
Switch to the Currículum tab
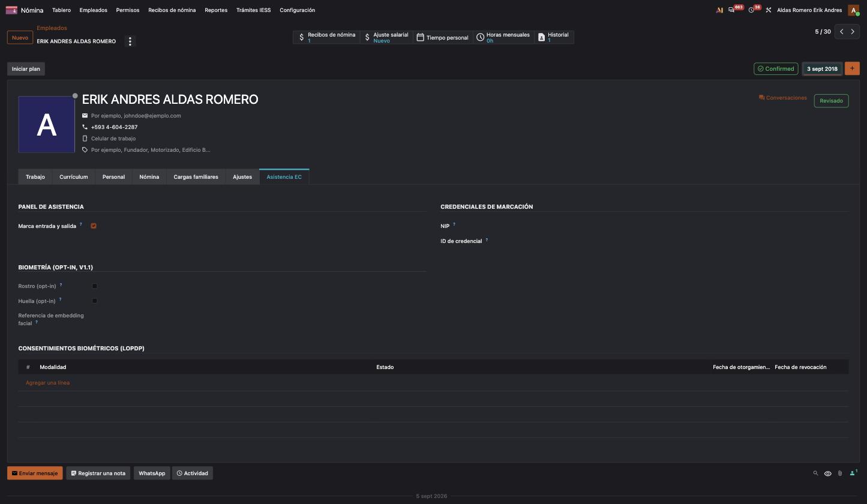74,177
